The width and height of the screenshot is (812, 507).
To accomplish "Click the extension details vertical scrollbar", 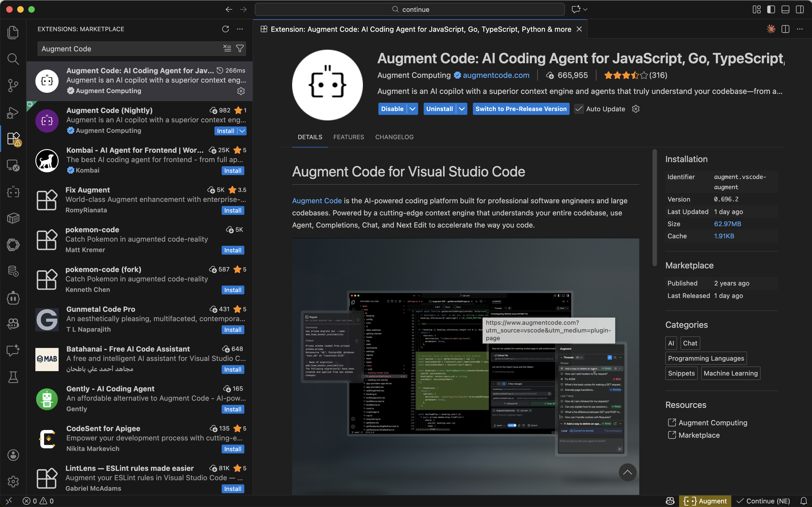I will click(654, 208).
